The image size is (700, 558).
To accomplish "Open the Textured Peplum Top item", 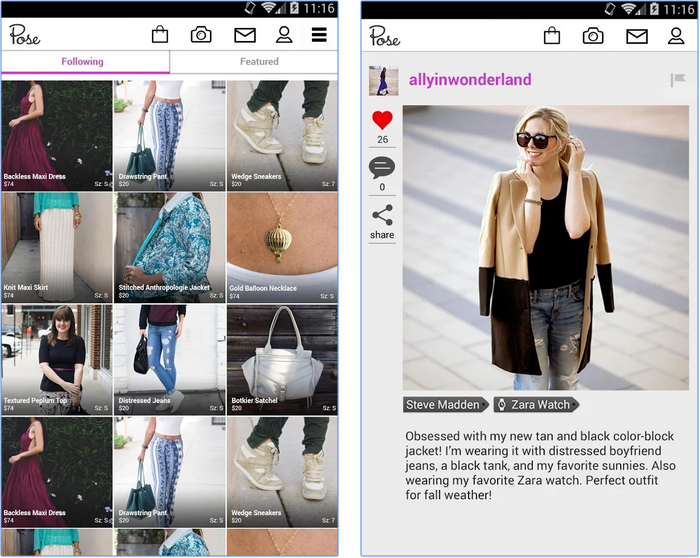I will (x=57, y=360).
